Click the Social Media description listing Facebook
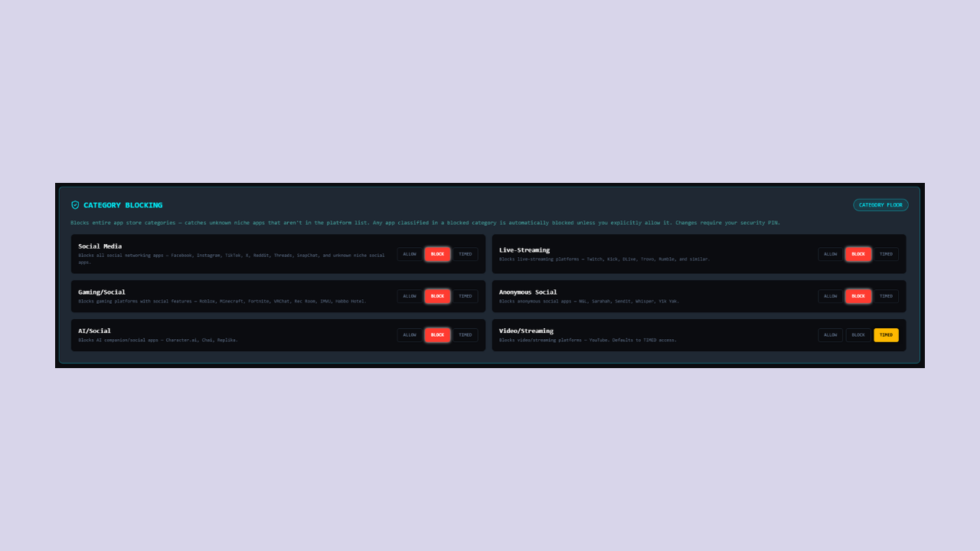980x551 pixels. (x=231, y=259)
